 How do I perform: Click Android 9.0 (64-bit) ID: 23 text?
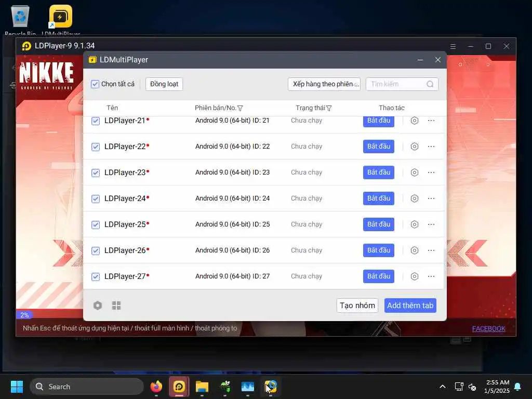232,172
